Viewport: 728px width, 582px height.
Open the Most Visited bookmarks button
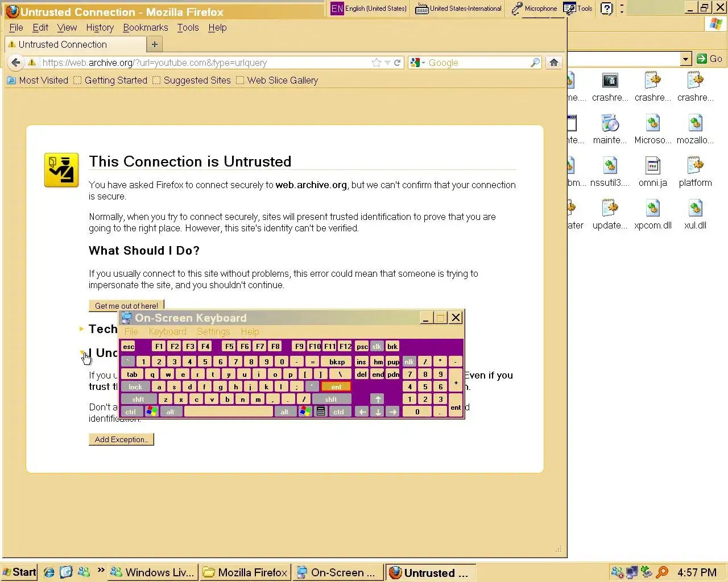[x=38, y=80]
